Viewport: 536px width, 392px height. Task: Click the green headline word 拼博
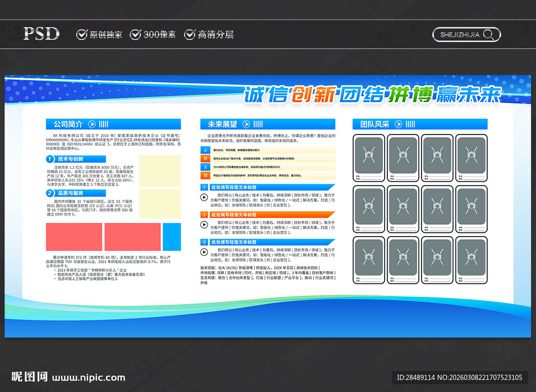pos(410,95)
